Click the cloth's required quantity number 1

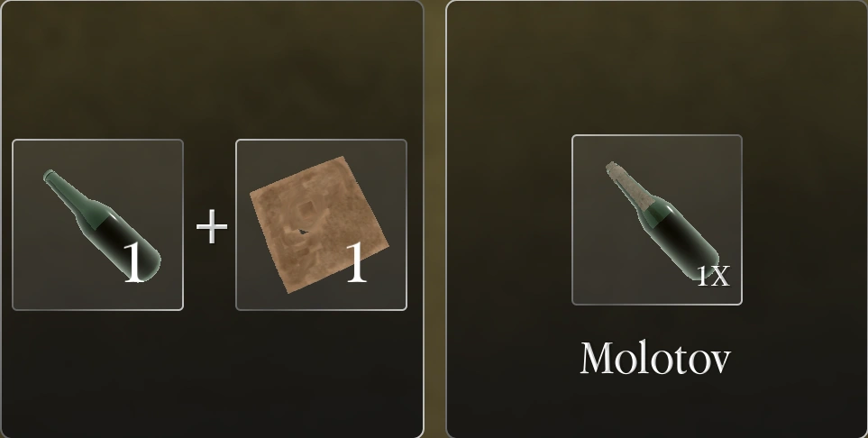pos(357,262)
